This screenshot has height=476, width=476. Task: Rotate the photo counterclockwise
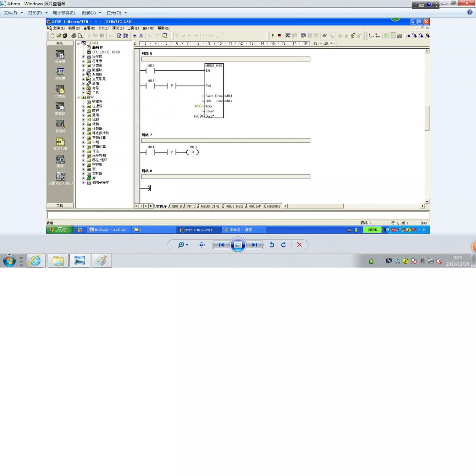272,245
